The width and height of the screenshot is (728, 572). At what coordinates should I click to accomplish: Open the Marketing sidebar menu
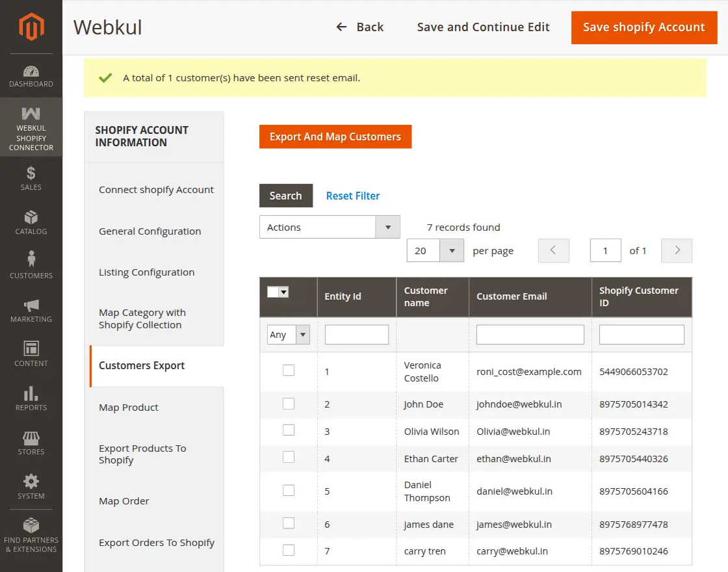[31, 311]
